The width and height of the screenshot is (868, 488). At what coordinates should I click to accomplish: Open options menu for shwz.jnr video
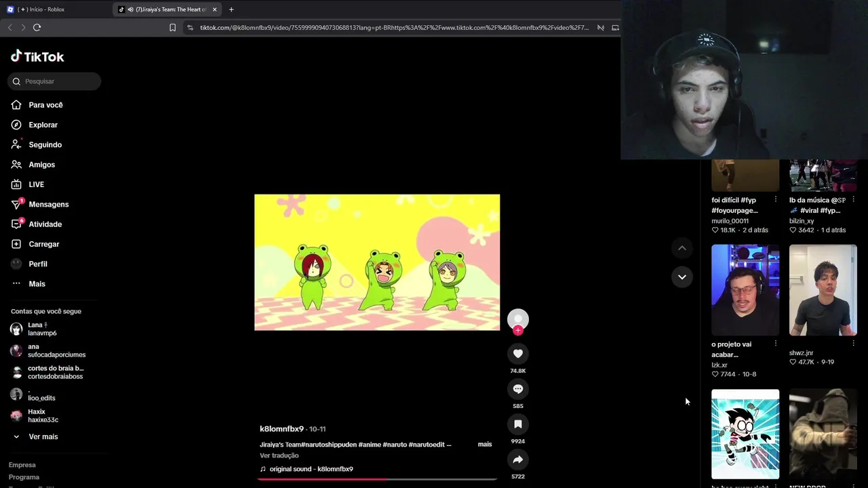[853, 344]
